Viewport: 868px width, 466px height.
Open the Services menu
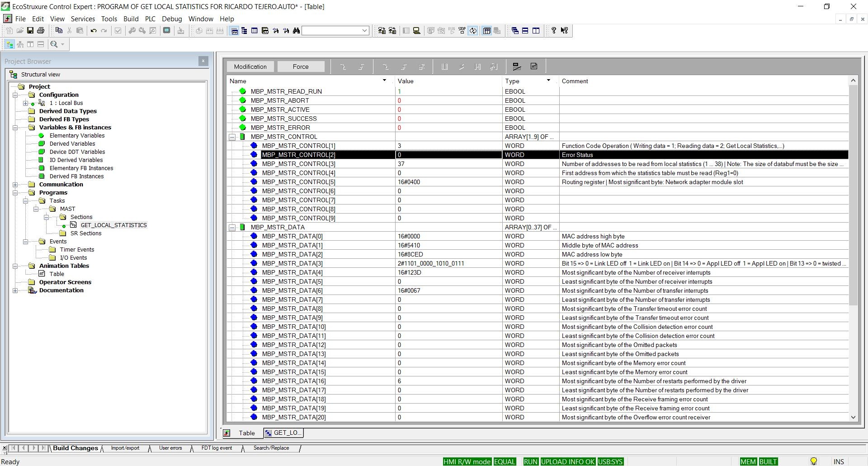pos(83,19)
